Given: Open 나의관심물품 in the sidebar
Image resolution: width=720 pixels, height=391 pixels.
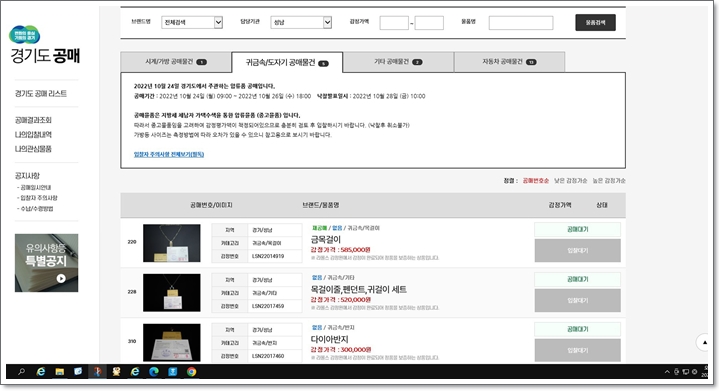Looking at the screenshot, I should point(33,149).
